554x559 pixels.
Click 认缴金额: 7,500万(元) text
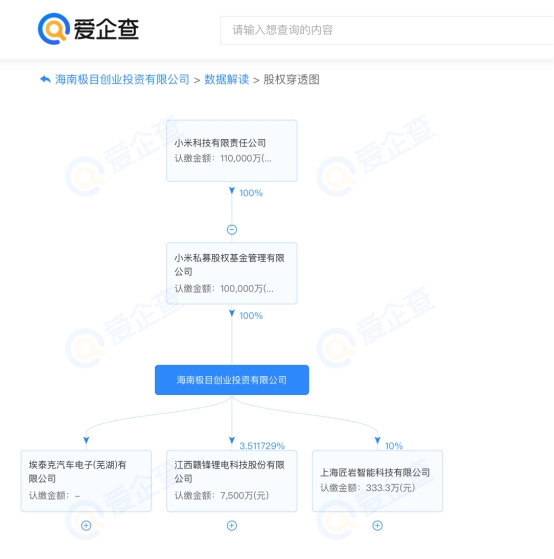tap(222, 496)
